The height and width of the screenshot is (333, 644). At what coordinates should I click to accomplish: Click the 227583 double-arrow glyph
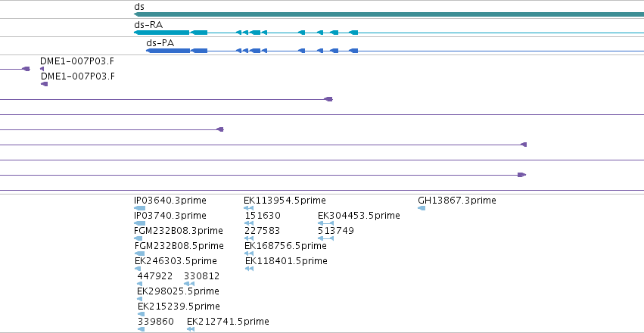tap(249, 238)
